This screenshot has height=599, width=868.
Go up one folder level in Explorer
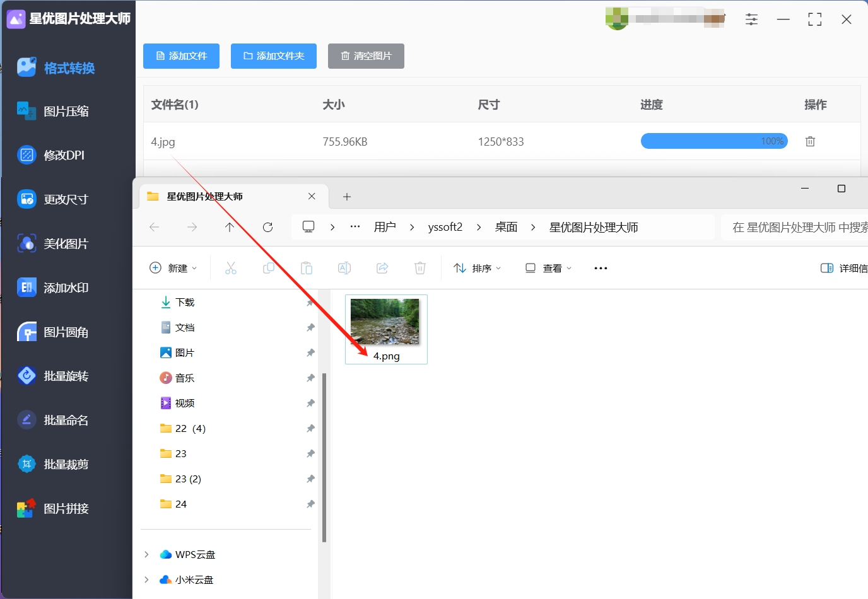coord(230,227)
